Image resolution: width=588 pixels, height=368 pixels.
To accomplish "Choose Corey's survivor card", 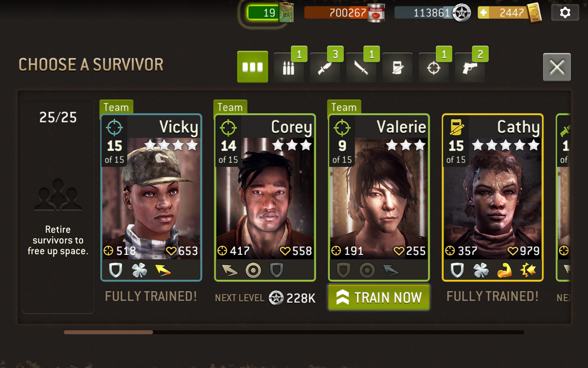I will 265,198.
